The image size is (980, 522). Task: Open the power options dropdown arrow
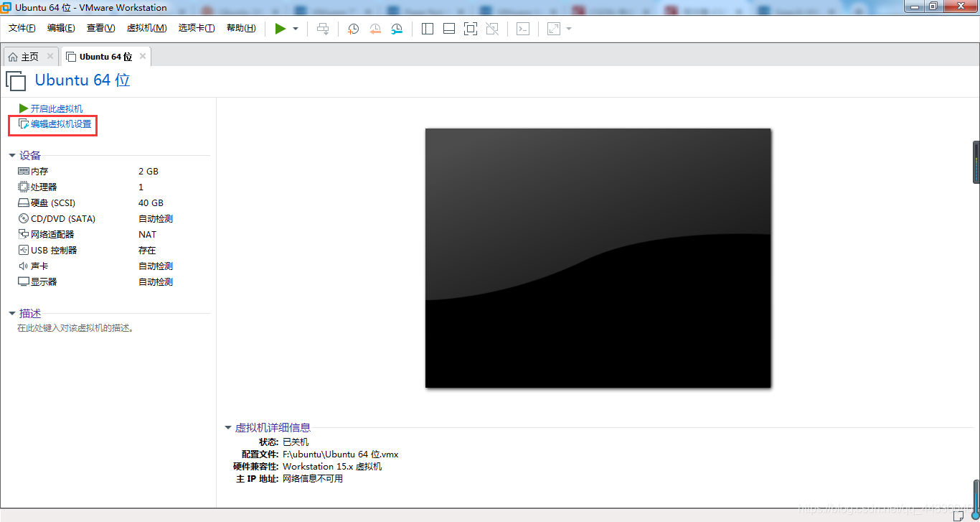[x=296, y=29]
